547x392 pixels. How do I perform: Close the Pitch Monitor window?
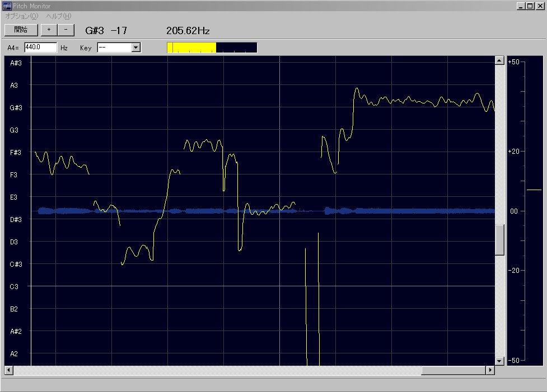[x=540, y=6]
